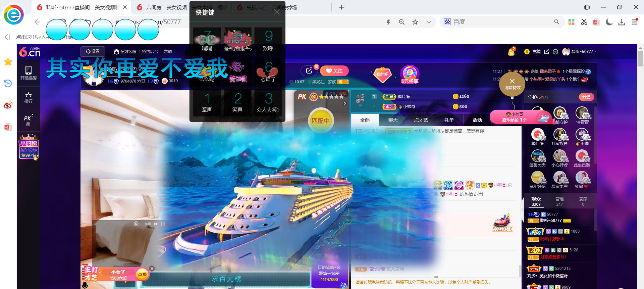The image size is (644, 289).
Task: Switch to the 点才艺 tab
Action: [421, 120]
